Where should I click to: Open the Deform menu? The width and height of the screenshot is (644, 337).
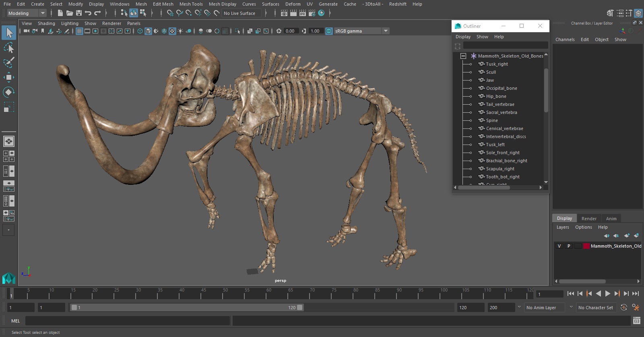pos(293,4)
